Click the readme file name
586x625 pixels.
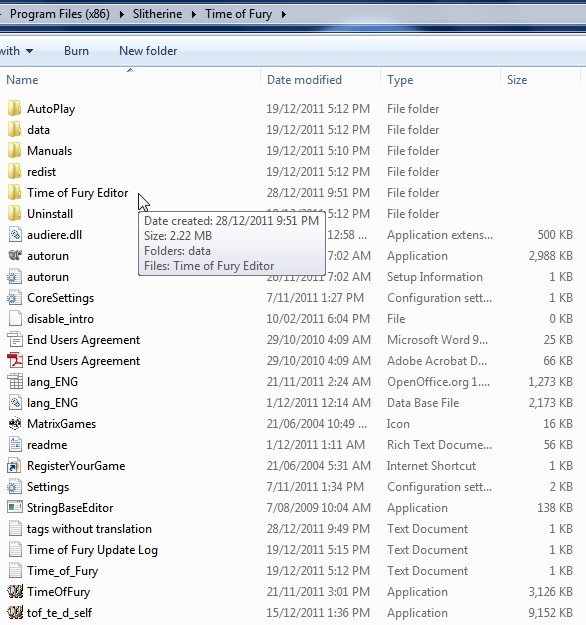(47, 445)
